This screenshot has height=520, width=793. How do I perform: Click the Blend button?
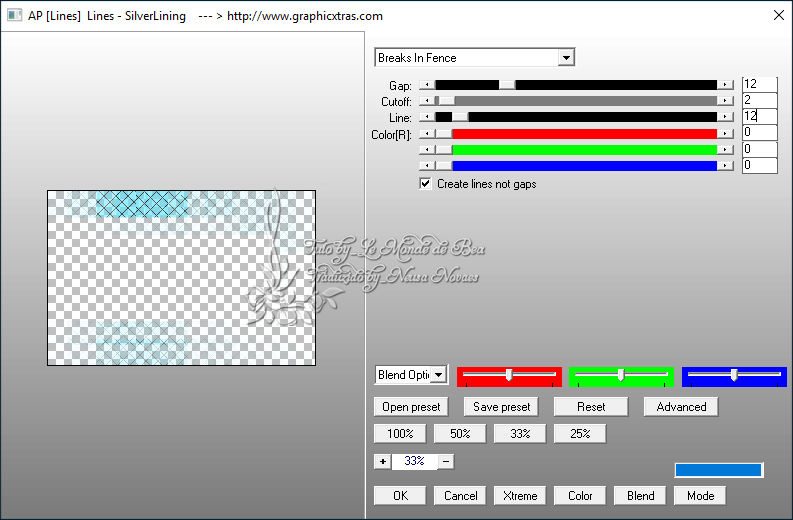point(640,496)
